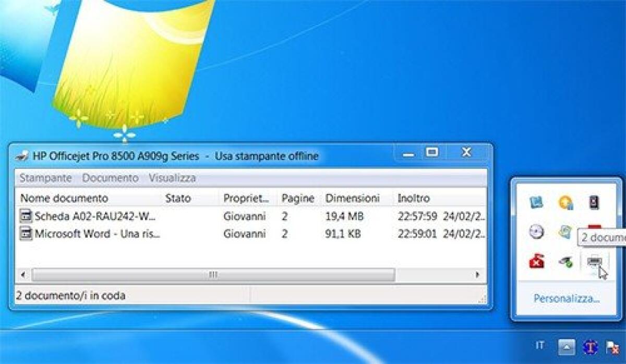Image resolution: width=626 pixels, height=364 pixels.
Task: Click the Safely Remove Hardware tray icon
Action: [x=565, y=261]
